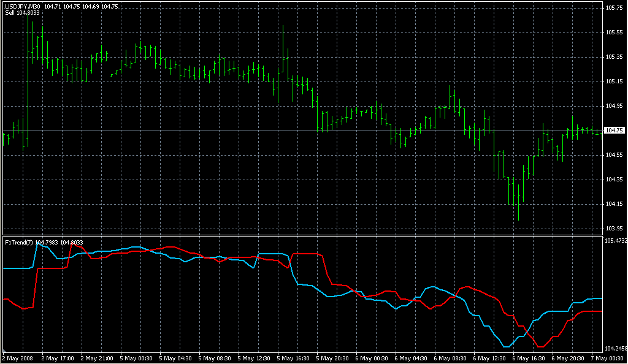This screenshot has width=628, height=364.
Task: Click the 104.15 price scale label
Action: click(x=614, y=204)
